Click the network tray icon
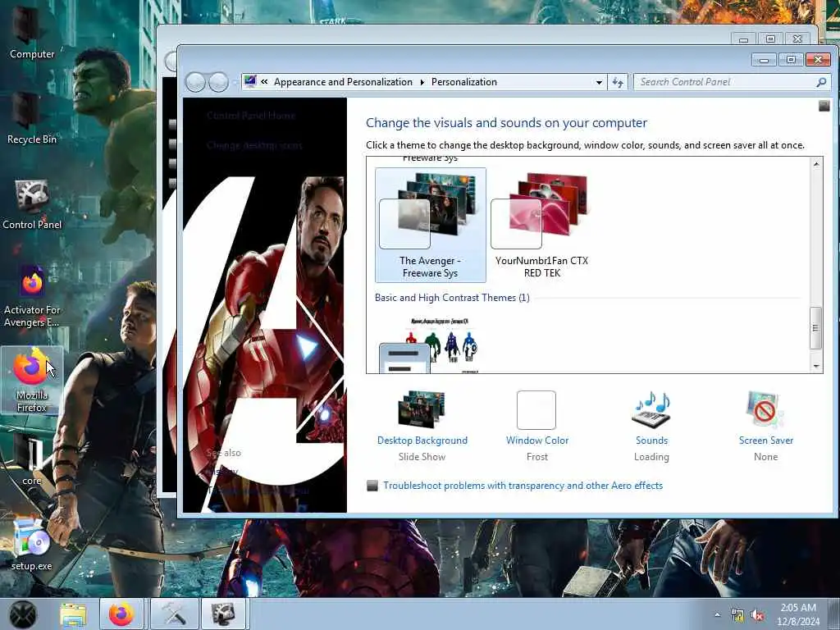This screenshot has width=840, height=630. pos(737,615)
